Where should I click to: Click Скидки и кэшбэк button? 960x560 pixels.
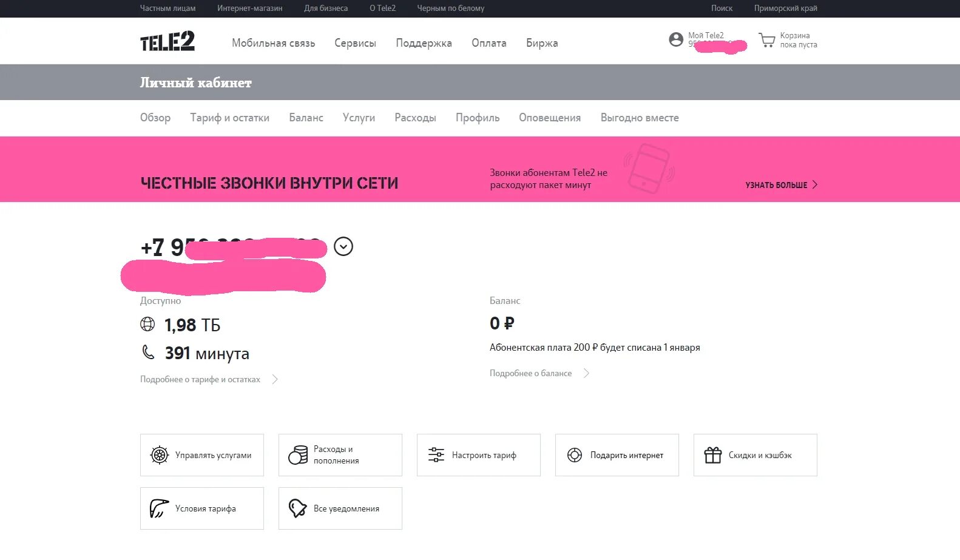click(x=755, y=455)
